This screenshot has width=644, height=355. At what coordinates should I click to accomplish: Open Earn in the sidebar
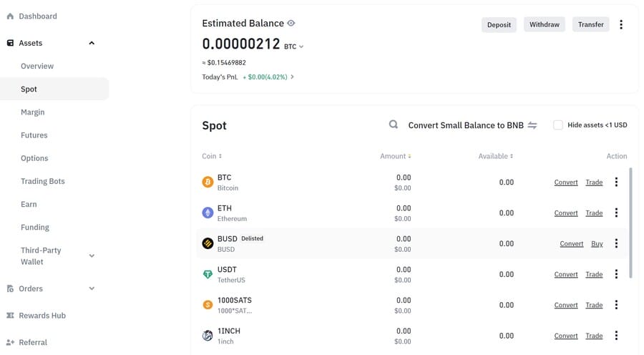tap(29, 204)
